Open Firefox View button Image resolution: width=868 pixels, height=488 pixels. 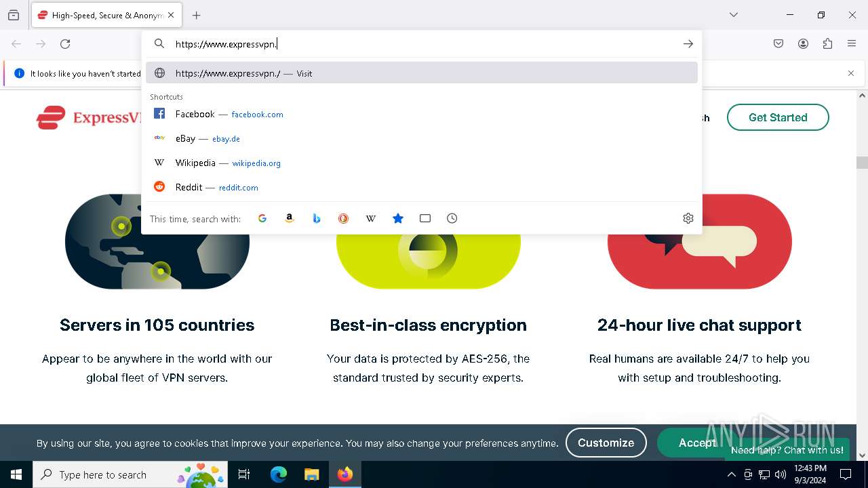14,15
